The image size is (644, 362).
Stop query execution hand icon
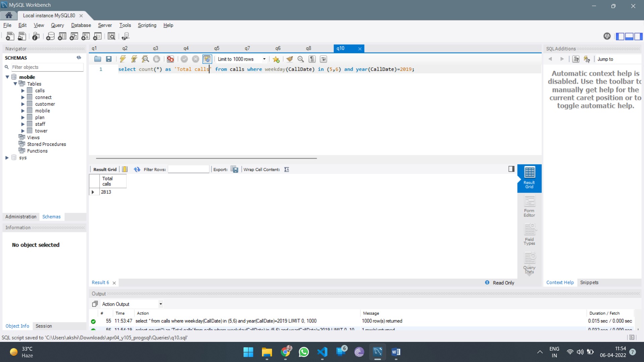[157, 59]
